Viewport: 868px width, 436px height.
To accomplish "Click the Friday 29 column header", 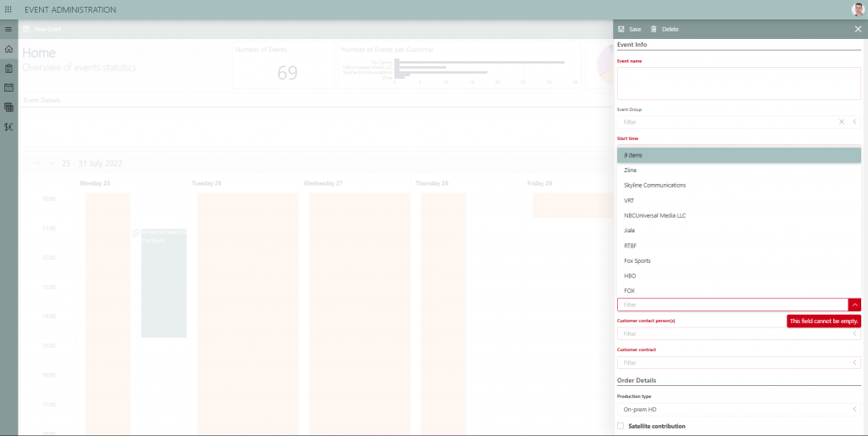I will click(x=540, y=183).
